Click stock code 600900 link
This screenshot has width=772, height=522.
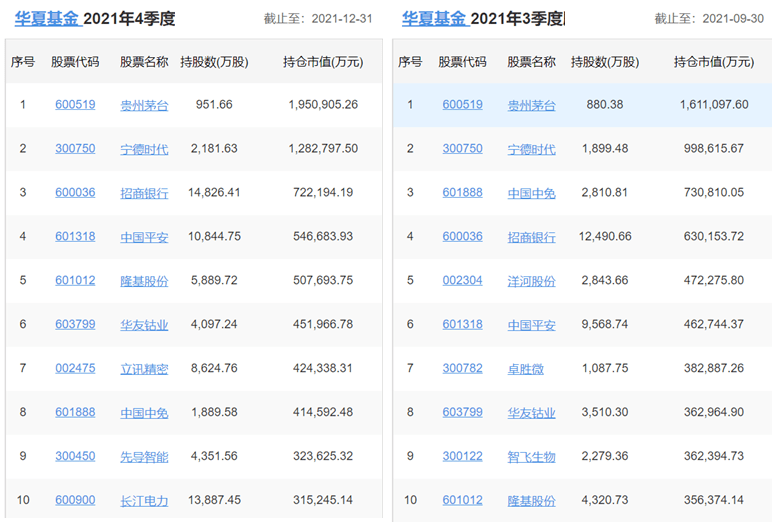tap(75, 500)
